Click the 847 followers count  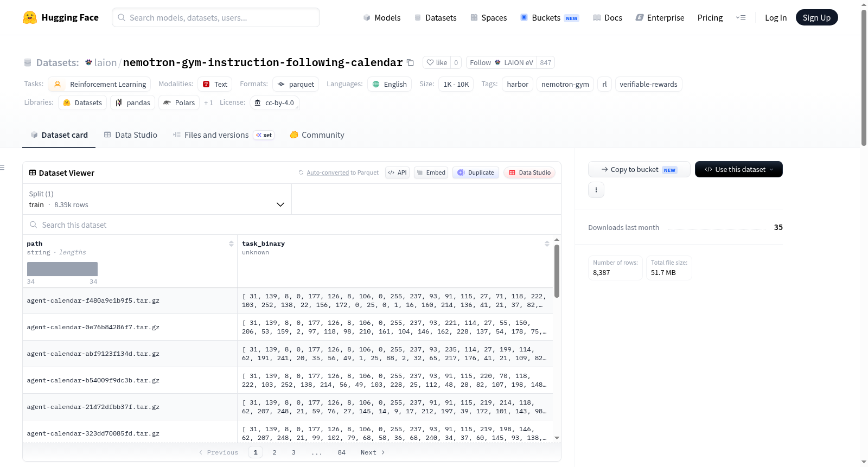[546, 62]
